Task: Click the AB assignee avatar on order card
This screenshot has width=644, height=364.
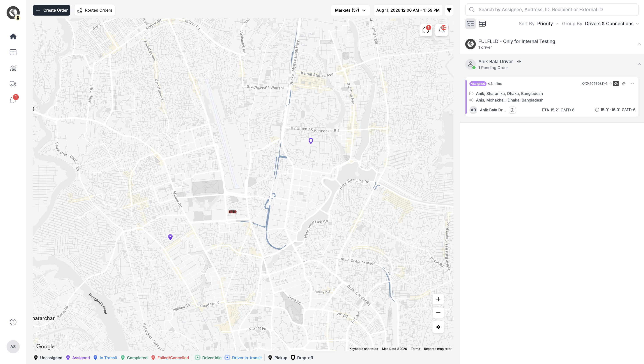Action: (x=473, y=110)
